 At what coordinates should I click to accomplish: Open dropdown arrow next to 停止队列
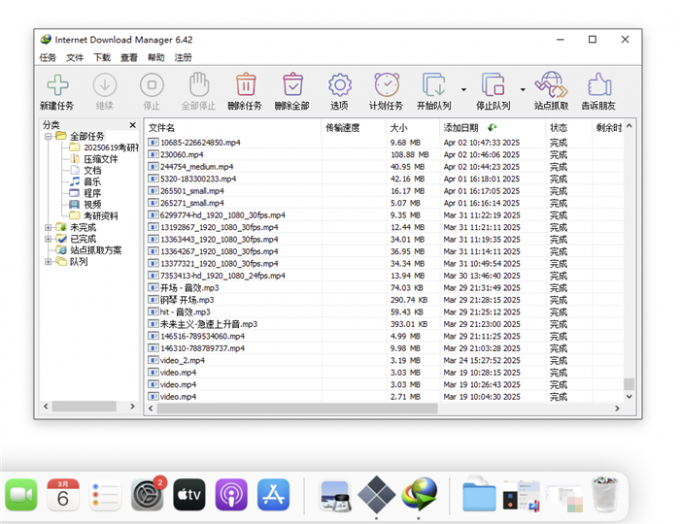[523, 89]
